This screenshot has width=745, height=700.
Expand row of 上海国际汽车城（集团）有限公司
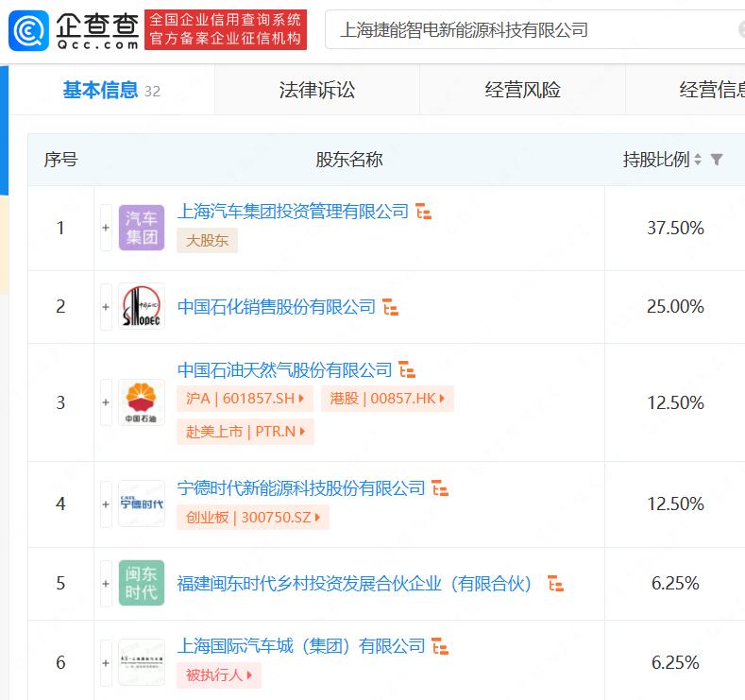point(106,662)
